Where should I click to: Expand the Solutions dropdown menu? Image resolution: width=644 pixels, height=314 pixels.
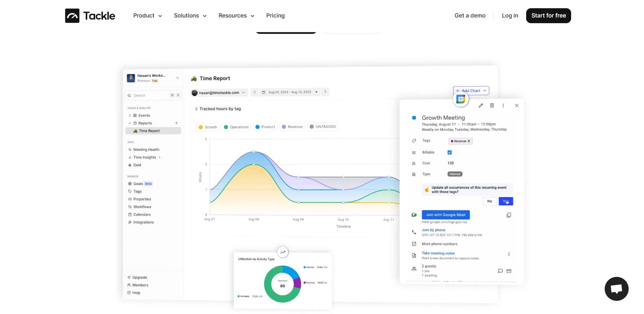point(190,16)
